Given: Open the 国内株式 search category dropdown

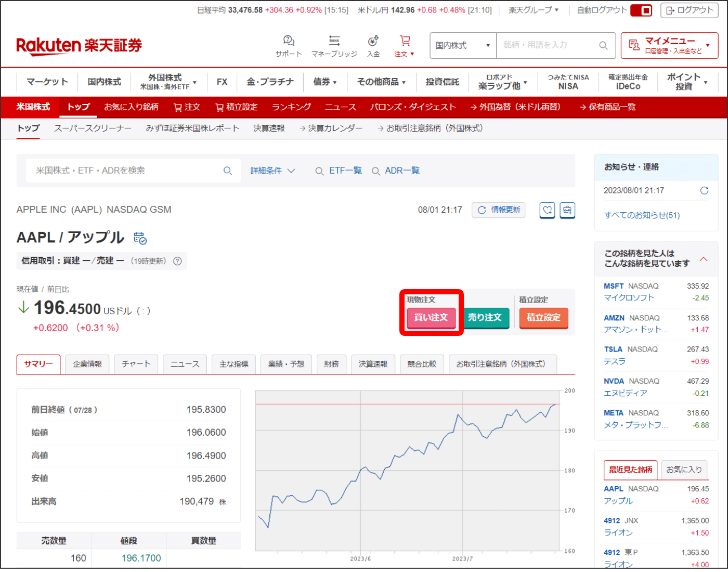Looking at the screenshot, I should 463,46.
